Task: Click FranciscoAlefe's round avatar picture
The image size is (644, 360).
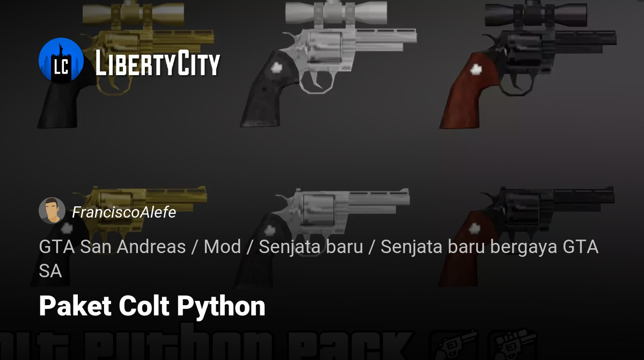Action: [x=52, y=211]
